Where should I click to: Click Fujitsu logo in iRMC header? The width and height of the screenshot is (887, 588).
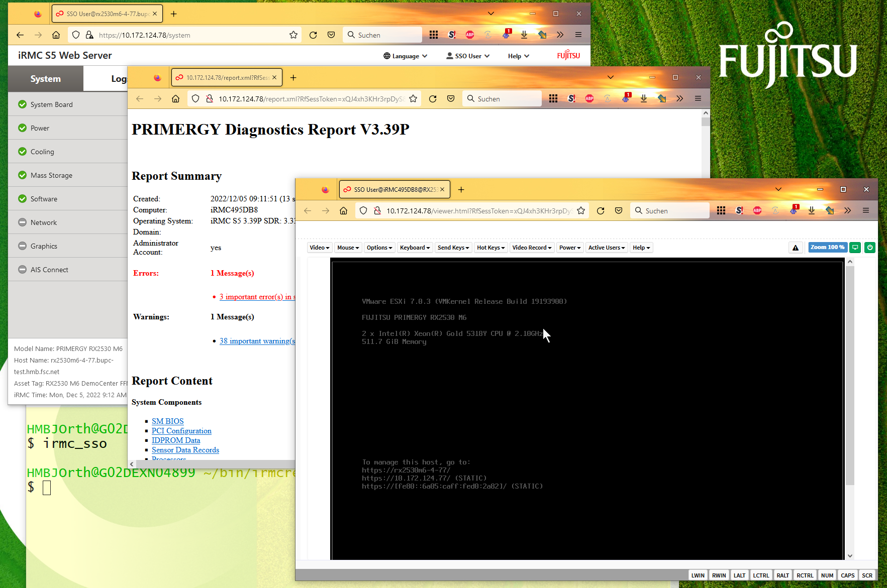(568, 55)
